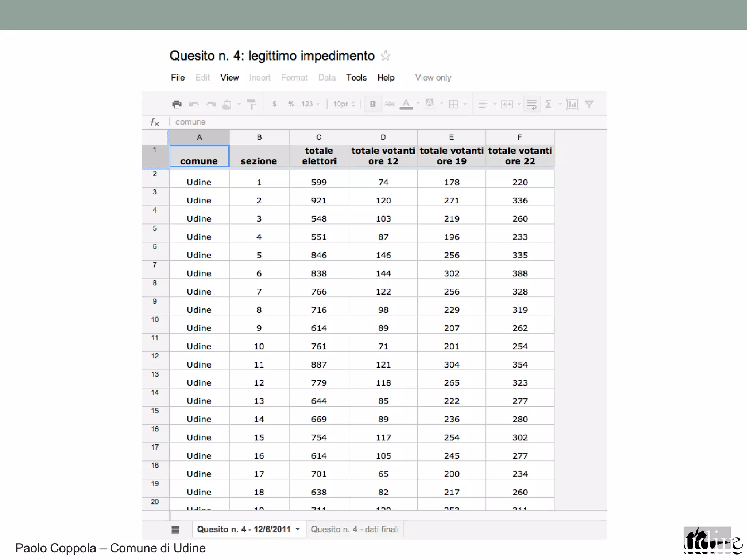Click the View only label
Viewport: 747px width, 560px height.
click(x=433, y=78)
